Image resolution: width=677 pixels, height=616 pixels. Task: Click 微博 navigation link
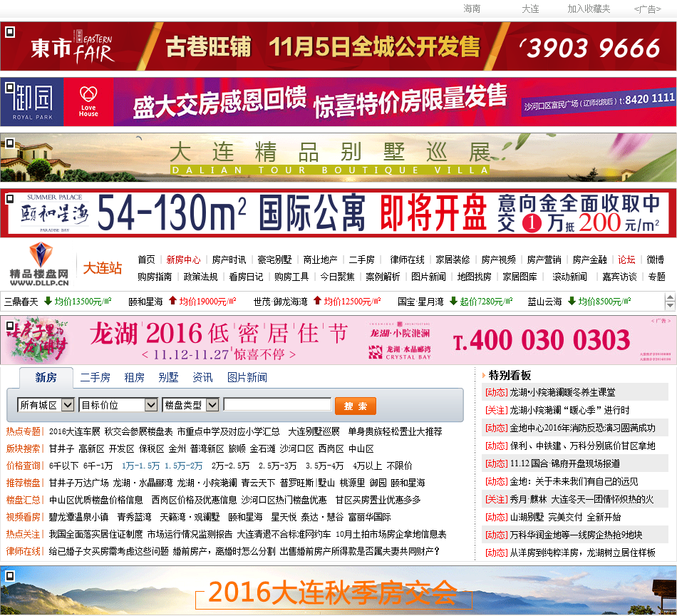(655, 260)
